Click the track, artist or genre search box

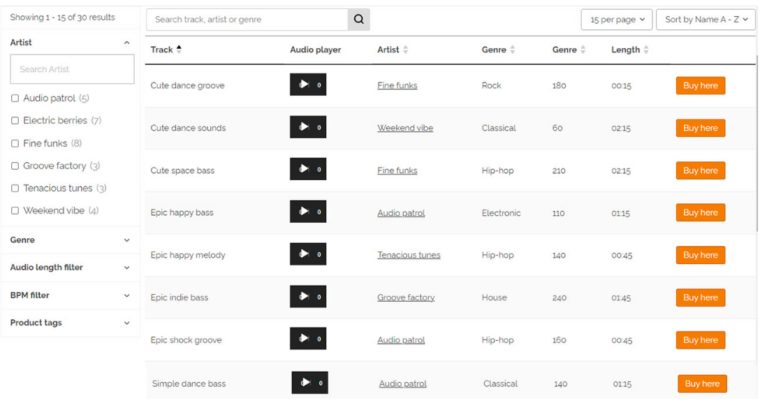click(247, 19)
